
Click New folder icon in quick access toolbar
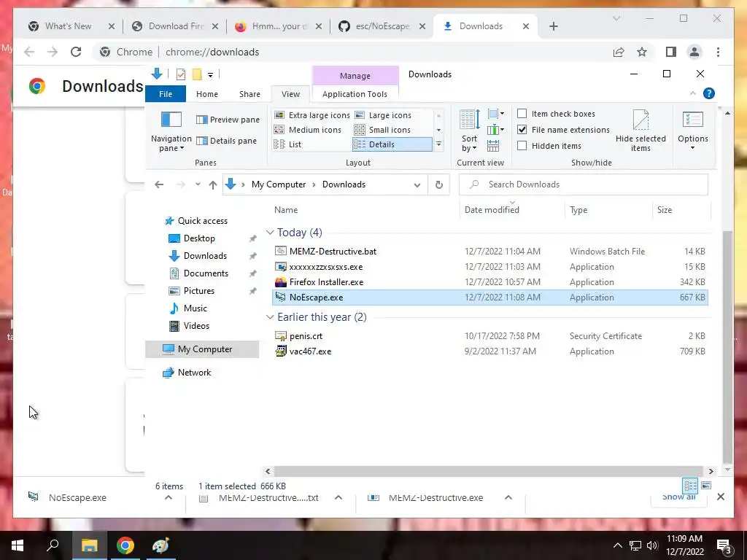(x=197, y=74)
